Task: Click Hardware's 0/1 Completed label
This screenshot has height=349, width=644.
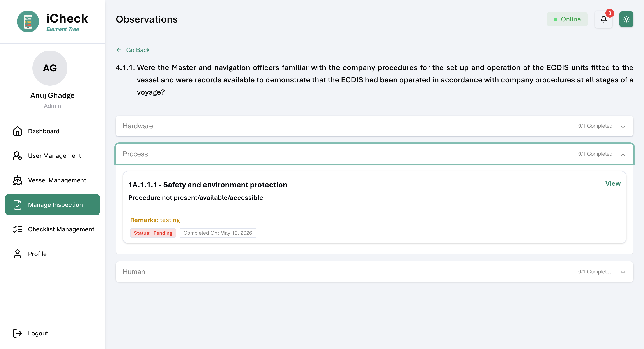Action: click(x=595, y=126)
